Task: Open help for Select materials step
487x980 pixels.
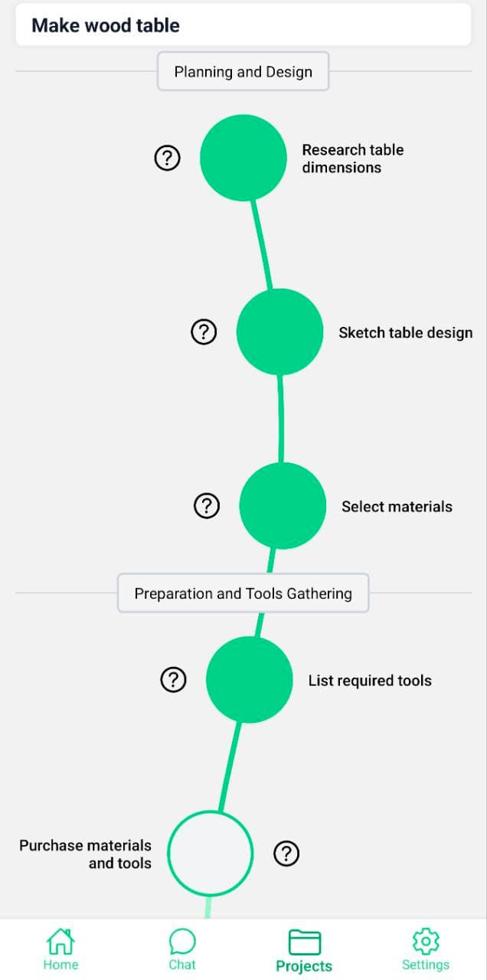Action: pos(206,505)
